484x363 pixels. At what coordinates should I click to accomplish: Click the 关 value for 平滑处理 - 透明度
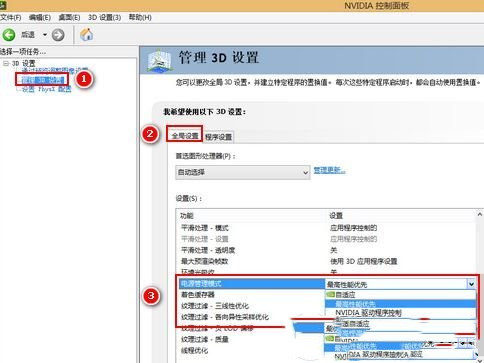tap(333, 250)
